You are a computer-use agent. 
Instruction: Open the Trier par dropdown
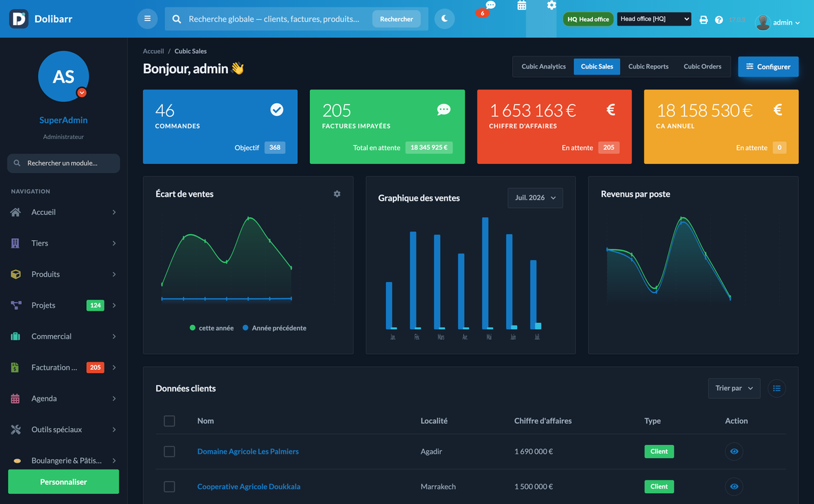point(734,388)
